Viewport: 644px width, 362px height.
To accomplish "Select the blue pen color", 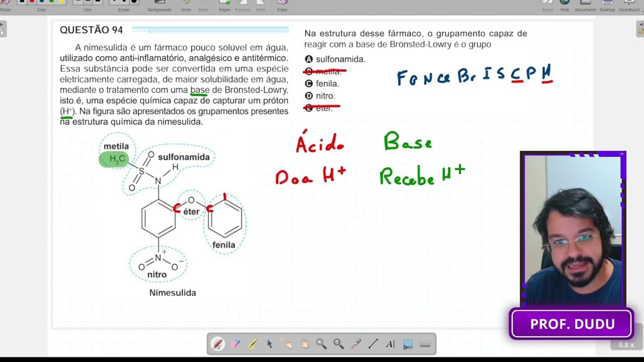I will [x=42, y=2].
